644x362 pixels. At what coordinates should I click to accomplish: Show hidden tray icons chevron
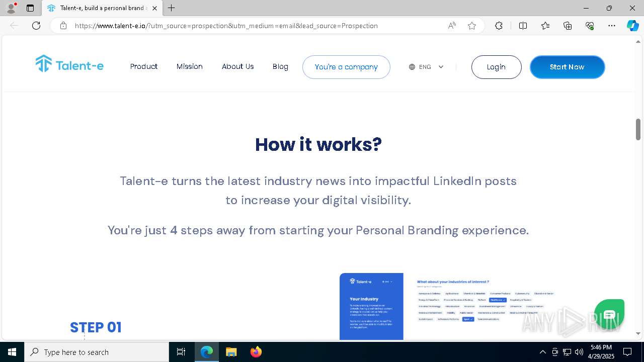click(x=542, y=352)
